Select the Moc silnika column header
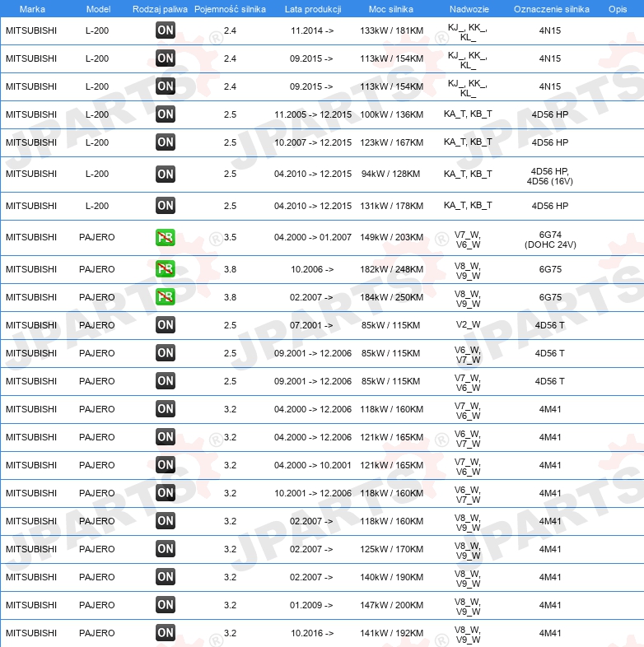644x647 pixels. (x=391, y=9)
